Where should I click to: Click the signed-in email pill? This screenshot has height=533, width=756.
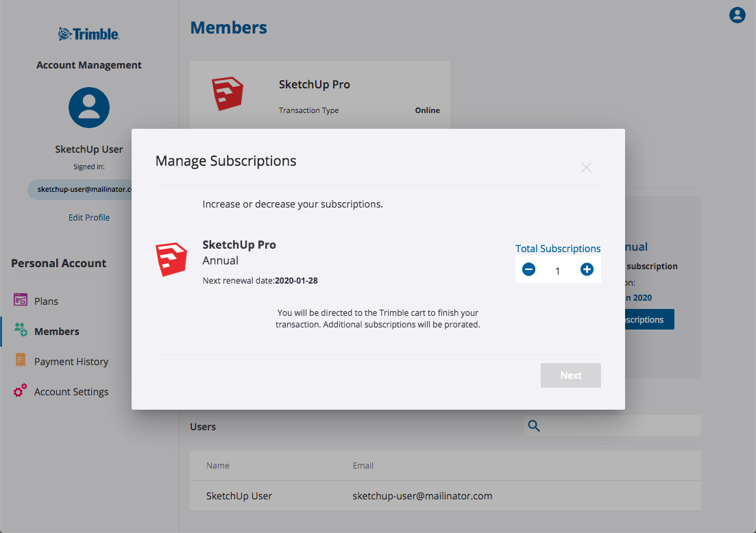[x=80, y=189]
